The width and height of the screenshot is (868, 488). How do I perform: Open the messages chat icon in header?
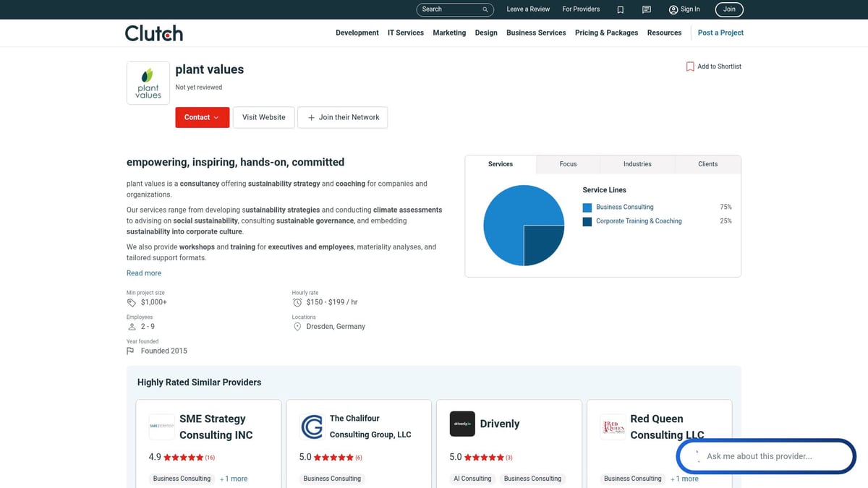[647, 9]
